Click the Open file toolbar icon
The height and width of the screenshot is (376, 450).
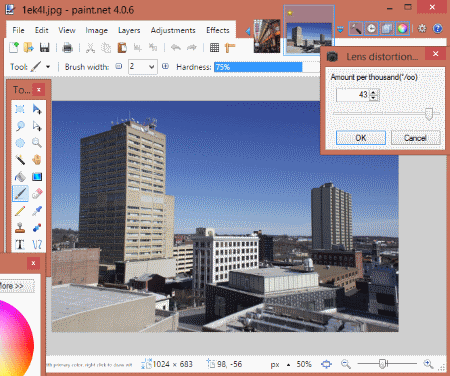[29, 47]
